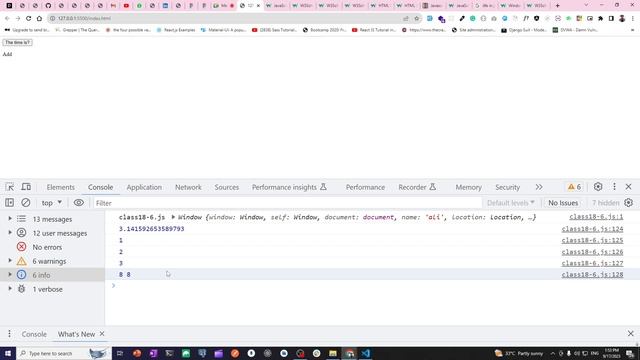Switch to the Elements tab
Image resolution: width=640 pixels, height=360 pixels.
(x=60, y=187)
